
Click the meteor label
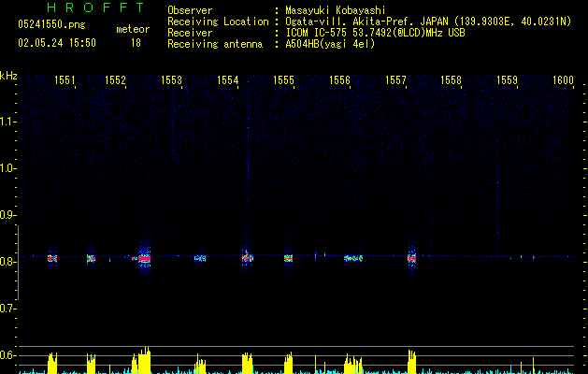pos(133,29)
